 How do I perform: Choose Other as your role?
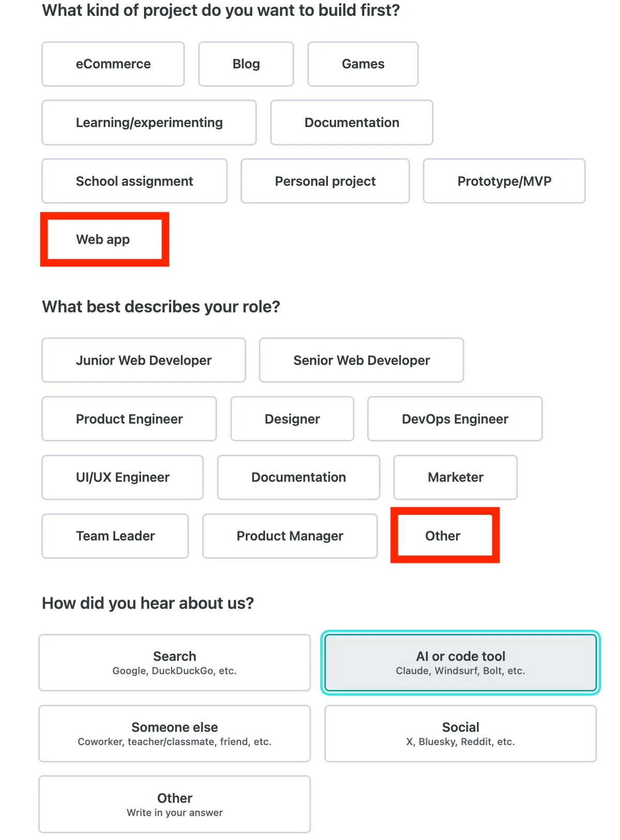coord(445,535)
